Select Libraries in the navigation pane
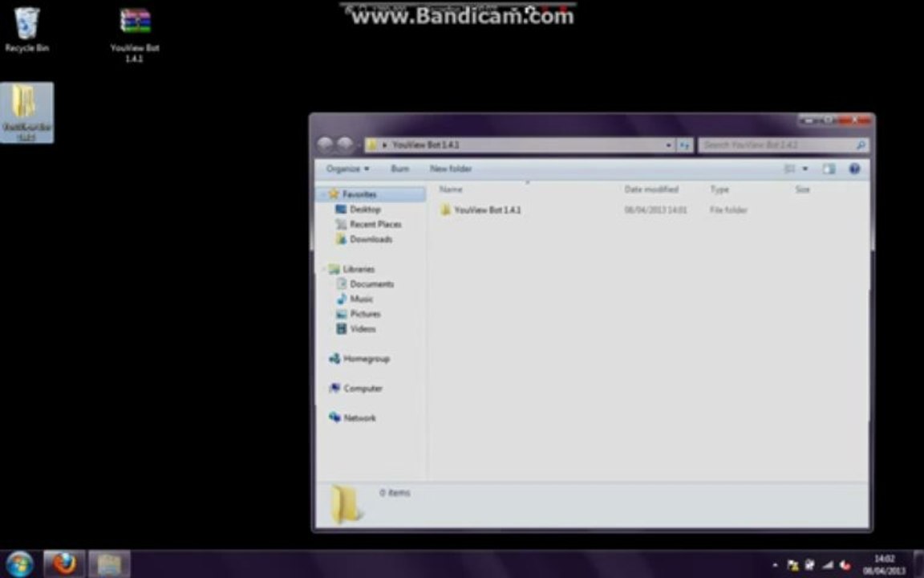Screen dimensions: 924x578 tap(359, 269)
